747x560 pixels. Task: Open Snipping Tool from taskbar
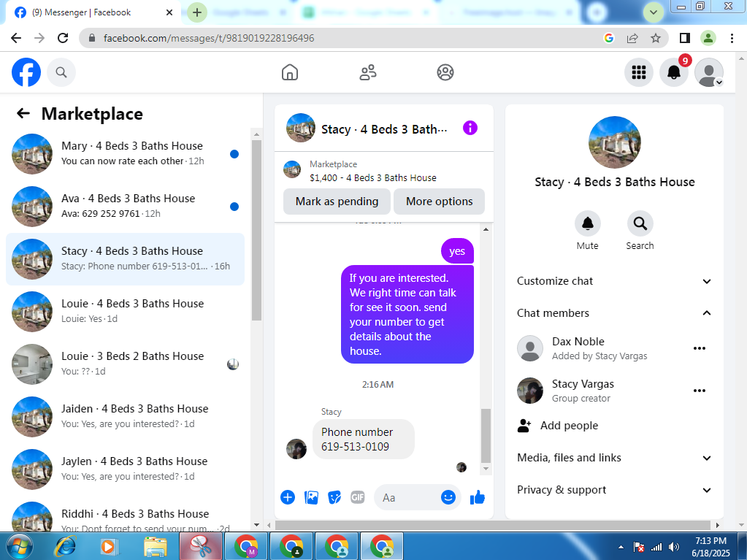click(x=201, y=547)
